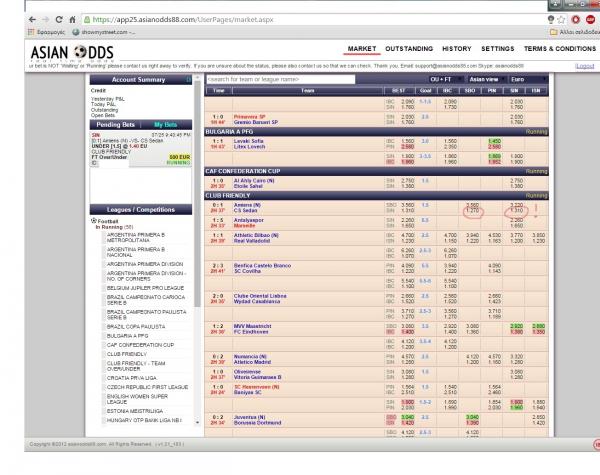
Task: Click the browser forward arrow
Action: pyautogui.click(x=46, y=20)
